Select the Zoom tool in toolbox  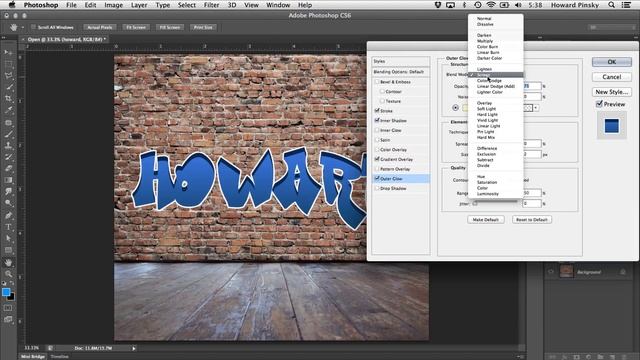[8, 274]
